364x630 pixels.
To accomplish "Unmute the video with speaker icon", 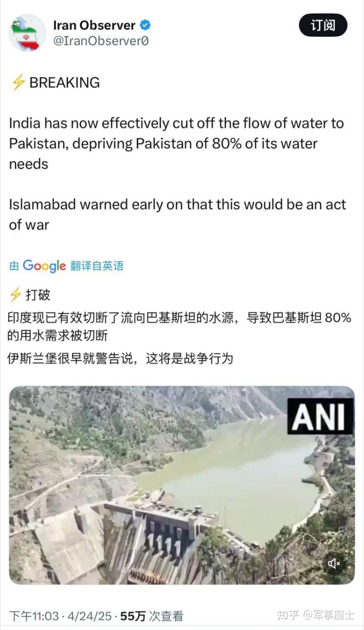I will 334,563.
